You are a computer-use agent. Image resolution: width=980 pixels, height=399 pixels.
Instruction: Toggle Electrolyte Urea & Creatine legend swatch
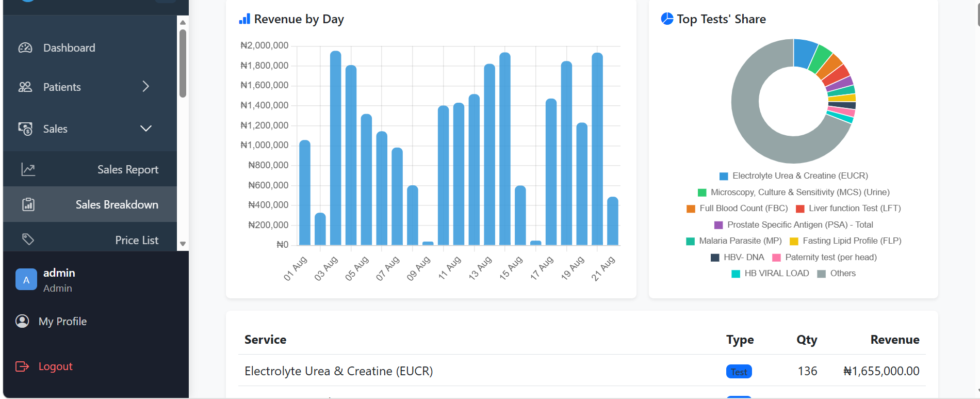pos(724,176)
